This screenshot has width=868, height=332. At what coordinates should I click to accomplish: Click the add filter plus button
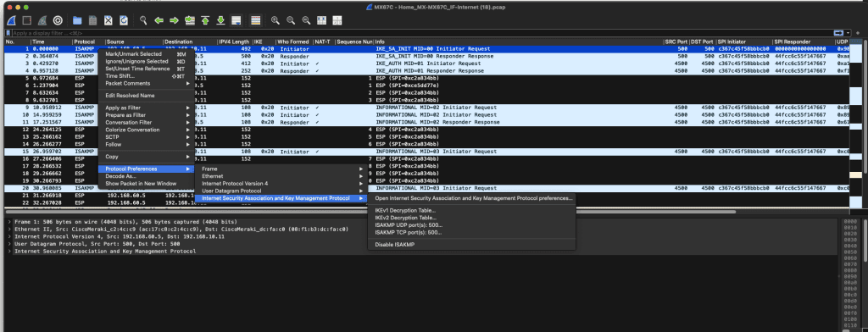coord(857,33)
